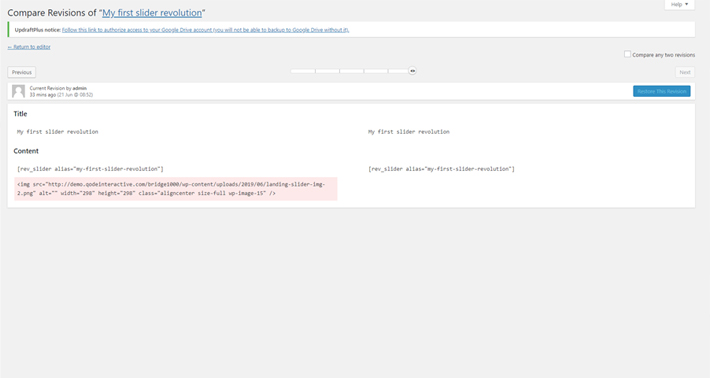Click "Current Revision by admin" text
The image size is (710, 378).
(x=58, y=88)
